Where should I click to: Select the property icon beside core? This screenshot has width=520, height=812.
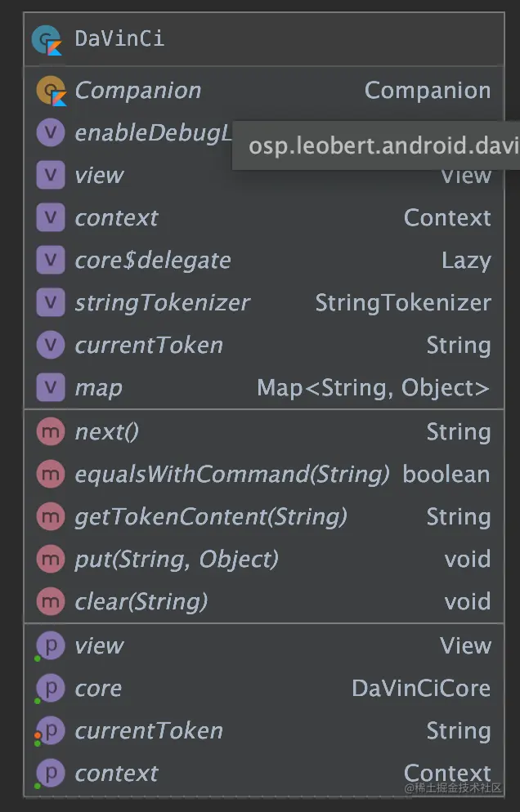50,688
